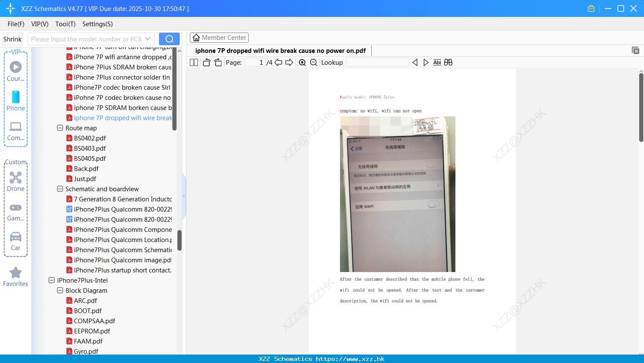Rotate page counterclockwise icon
644x363 pixels.
206,62
